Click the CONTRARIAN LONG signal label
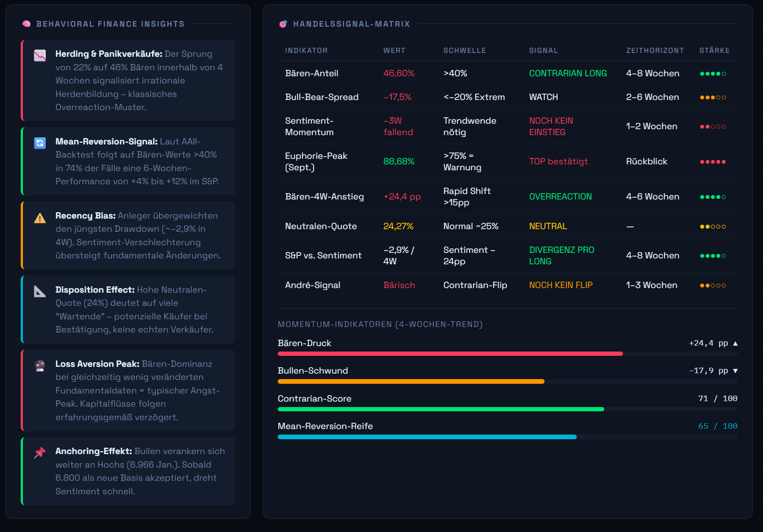The height and width of the screenshot is (532, 763). (x=568, y=73)
